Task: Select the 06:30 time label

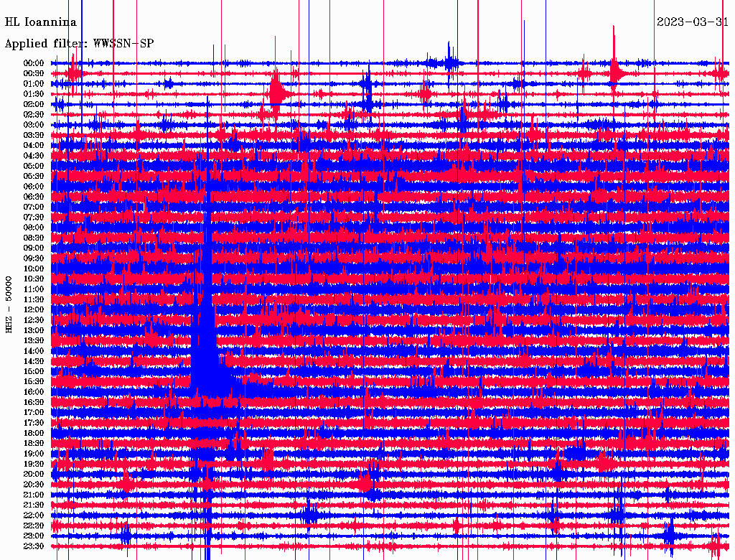Action: pos(34,197)
